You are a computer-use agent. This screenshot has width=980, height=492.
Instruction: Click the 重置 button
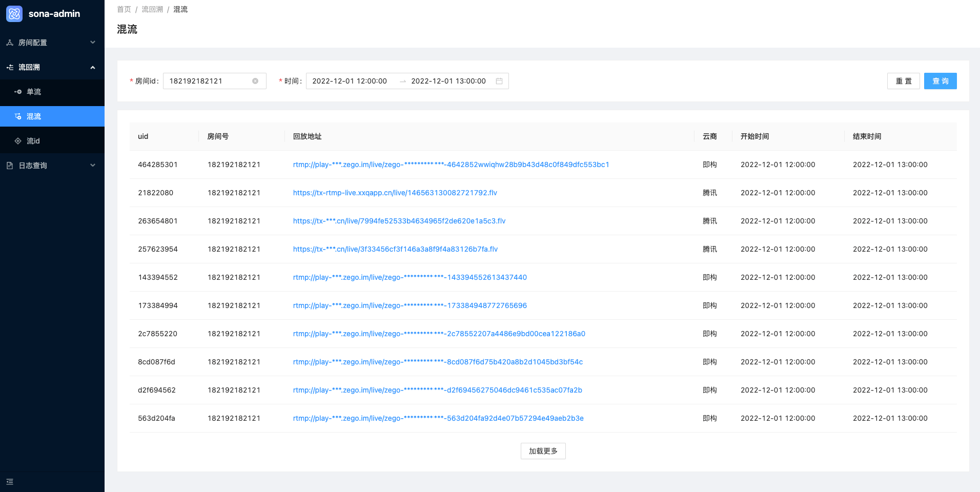(904, 81)
